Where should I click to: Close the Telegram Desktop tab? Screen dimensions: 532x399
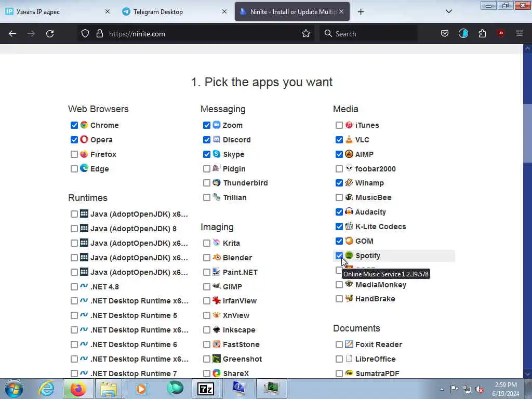click(224, 11)
